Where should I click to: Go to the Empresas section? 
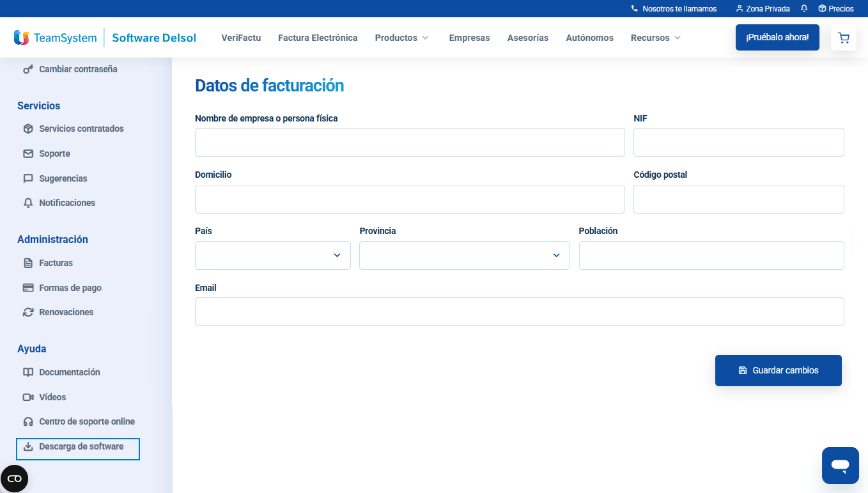pyautogui.click(x=469, y=38)
